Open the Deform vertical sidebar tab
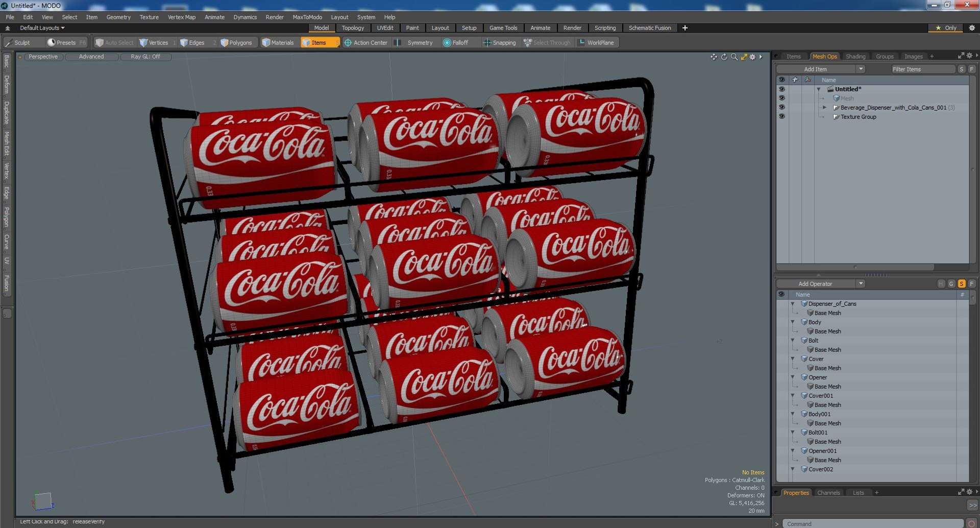Screen dimensions: 980x528 point(7,85)
